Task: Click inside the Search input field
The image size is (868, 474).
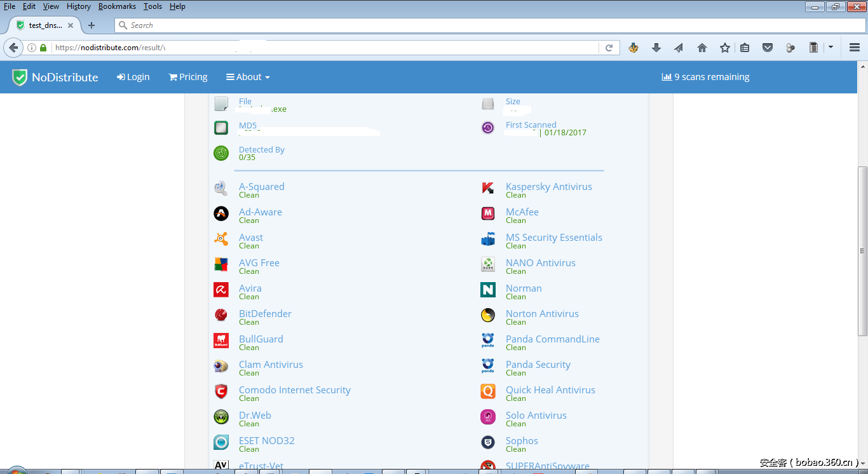Action: click(x=489, y=25)
